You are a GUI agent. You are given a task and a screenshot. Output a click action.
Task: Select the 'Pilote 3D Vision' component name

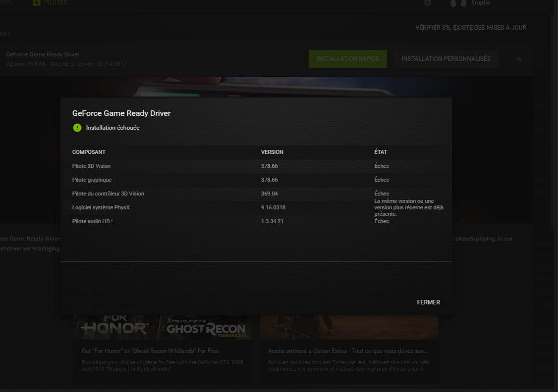(x=91, y=166)
